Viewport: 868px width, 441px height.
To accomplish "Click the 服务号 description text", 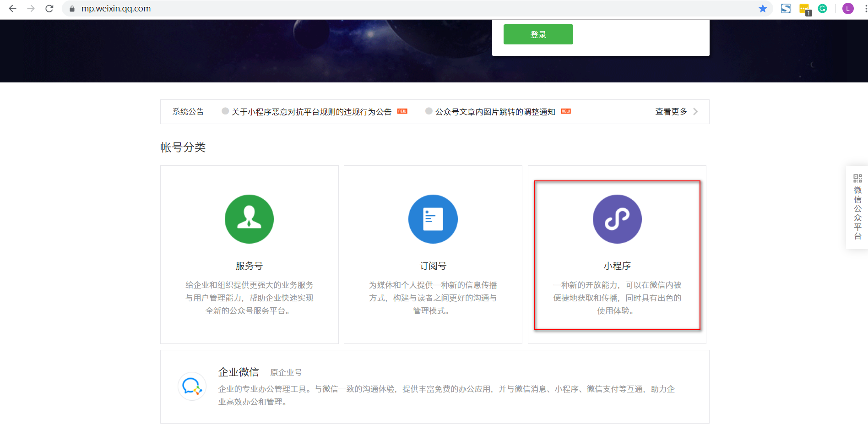I will 249,298.
